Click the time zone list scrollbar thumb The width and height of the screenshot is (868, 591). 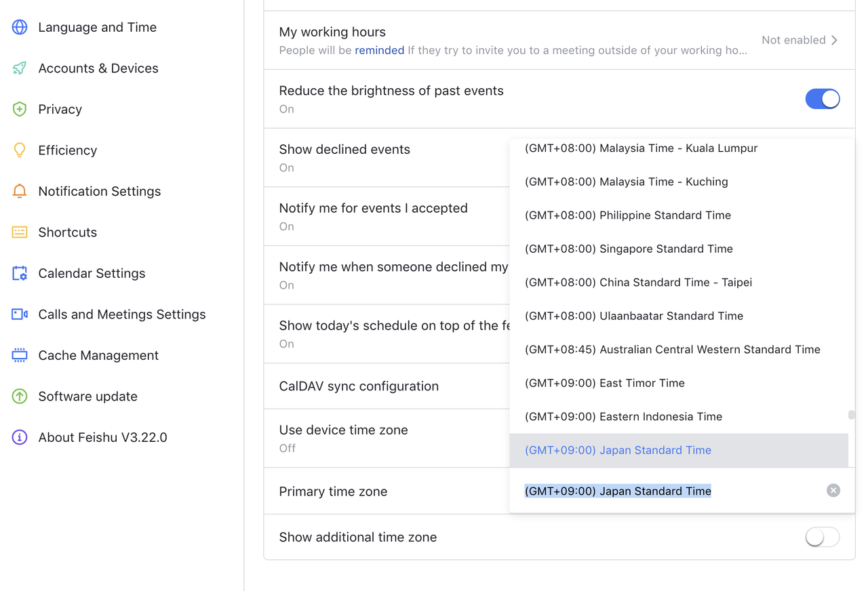[852, 414]
